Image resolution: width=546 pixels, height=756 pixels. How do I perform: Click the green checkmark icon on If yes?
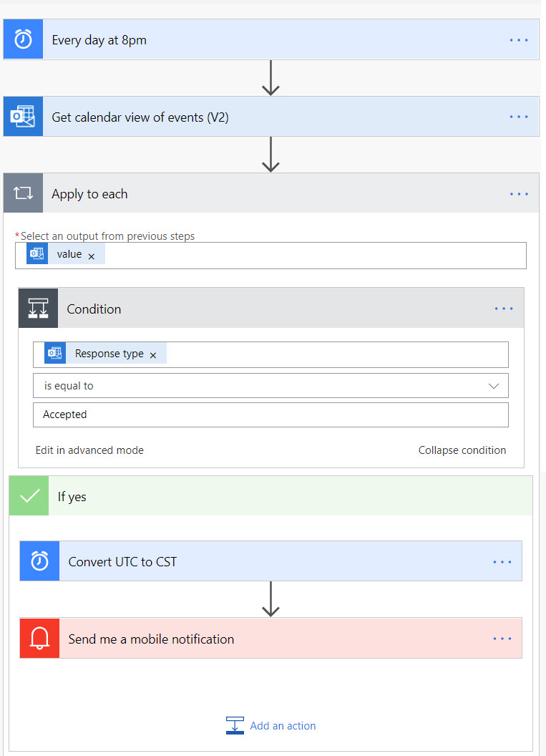click(29, 495)
